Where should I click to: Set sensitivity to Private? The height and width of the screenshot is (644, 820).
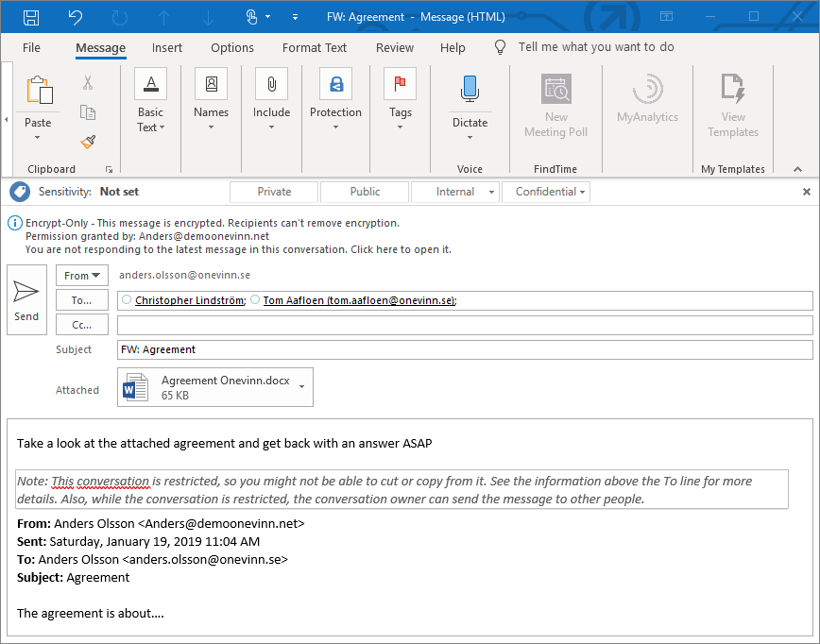tap(274, 192)
